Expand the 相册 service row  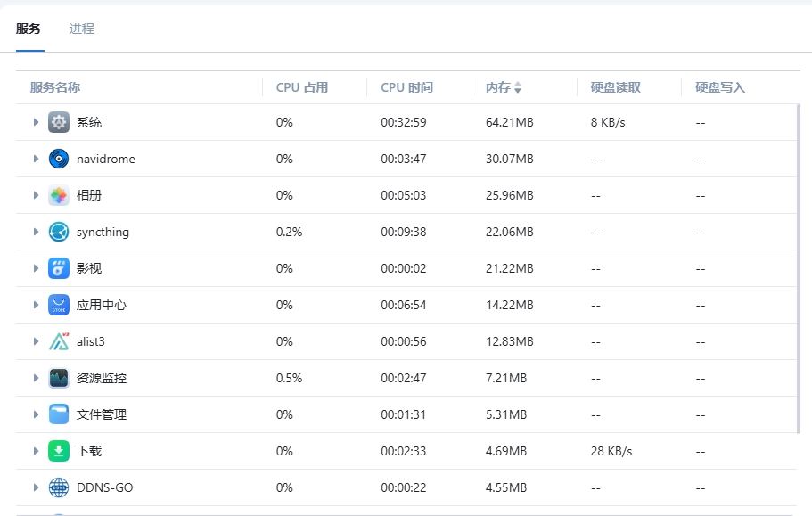click(36, 195)
